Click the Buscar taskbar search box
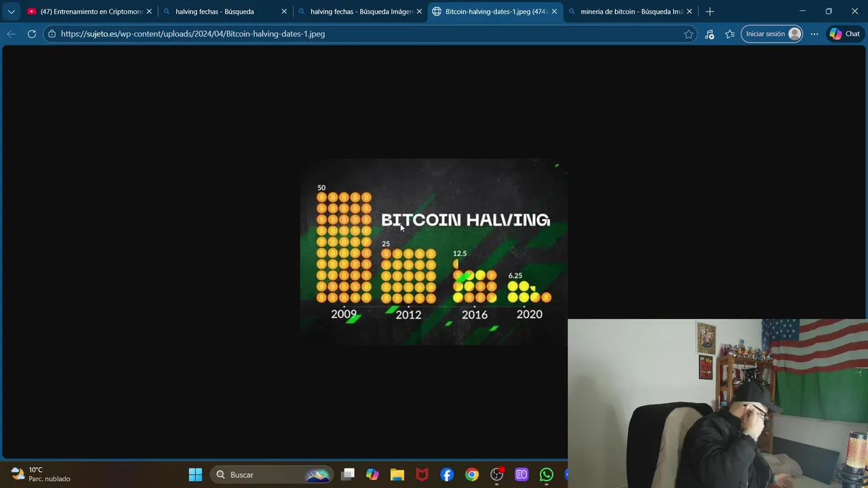 pyautogui.click(x=271, y=474)
